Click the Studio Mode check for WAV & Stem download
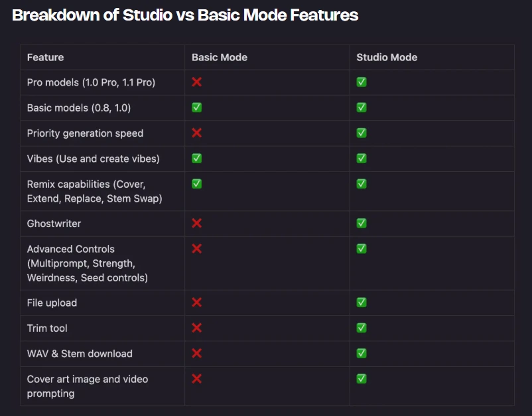This screenshot has width=532, height=416. click(x=362, y=353)
